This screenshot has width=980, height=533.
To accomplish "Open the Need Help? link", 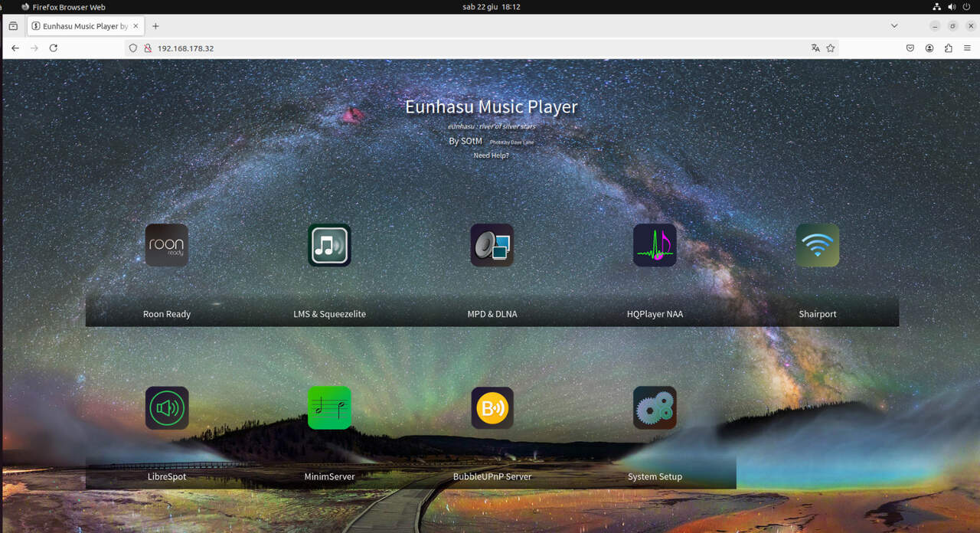I will click(x=491, y=155).
